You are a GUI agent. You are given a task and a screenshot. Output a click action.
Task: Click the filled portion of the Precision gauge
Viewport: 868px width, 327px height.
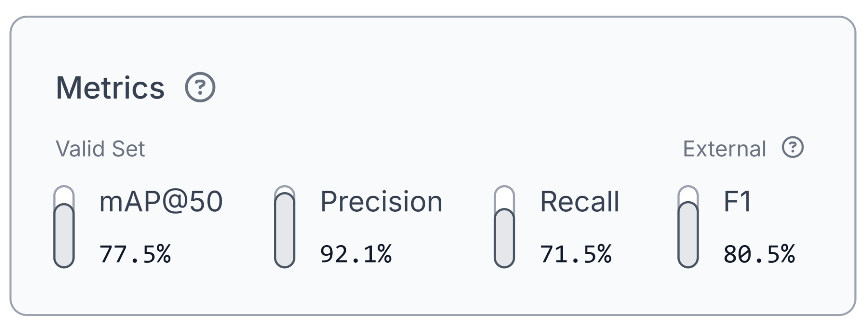[284, 230]
